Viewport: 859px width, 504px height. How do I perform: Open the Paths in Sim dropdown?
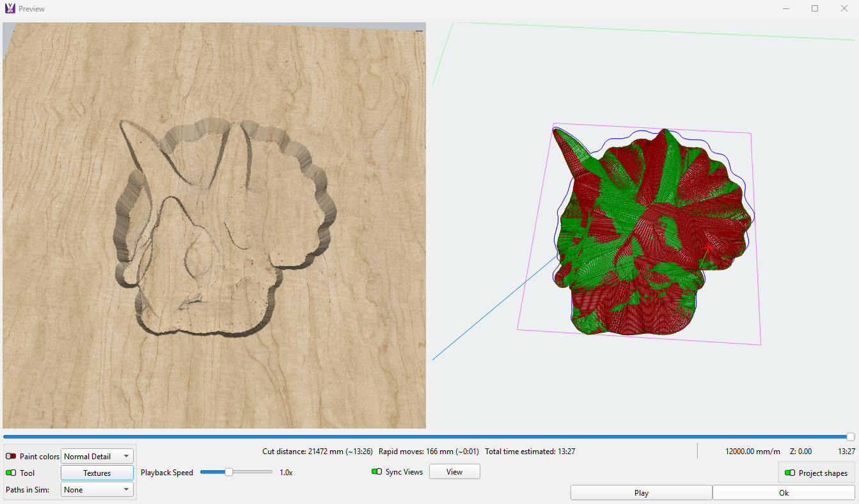(x=97, y=489)
